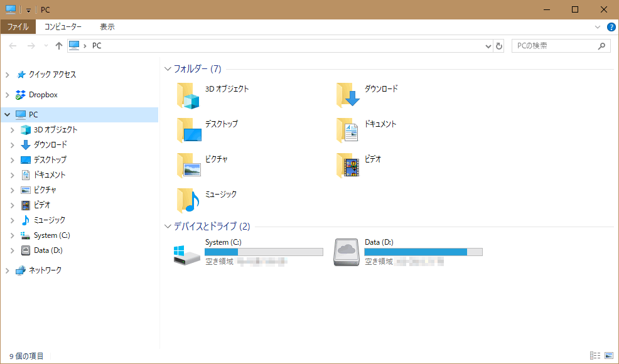Click the help question mark icon
The height and width of the screenshot is (364, 619).
click(611, 27)
